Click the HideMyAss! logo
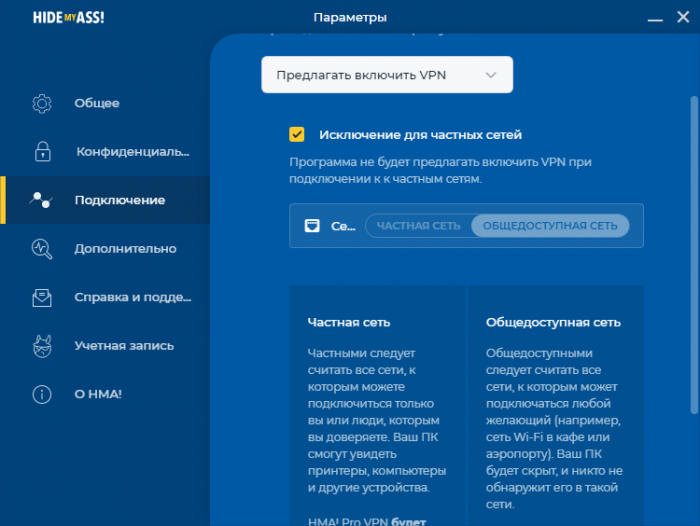The height and width of the screenshot is (526, 700). click(68, 17)
